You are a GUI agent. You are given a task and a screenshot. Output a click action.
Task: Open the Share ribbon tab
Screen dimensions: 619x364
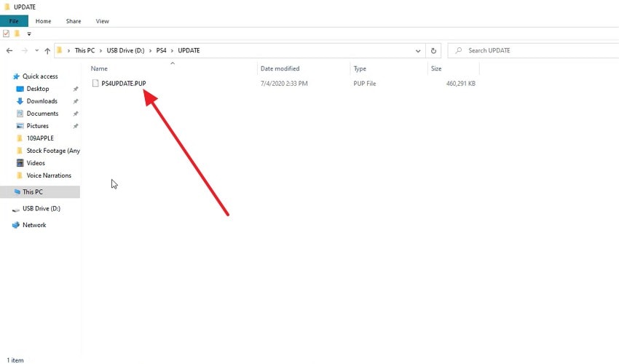click(x=74, y=21)
